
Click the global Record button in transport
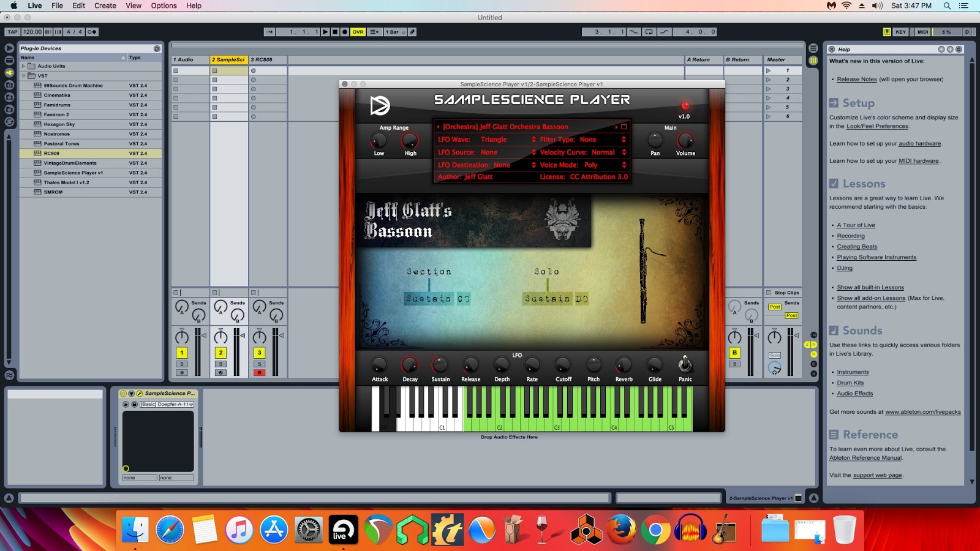pos(345,32)
